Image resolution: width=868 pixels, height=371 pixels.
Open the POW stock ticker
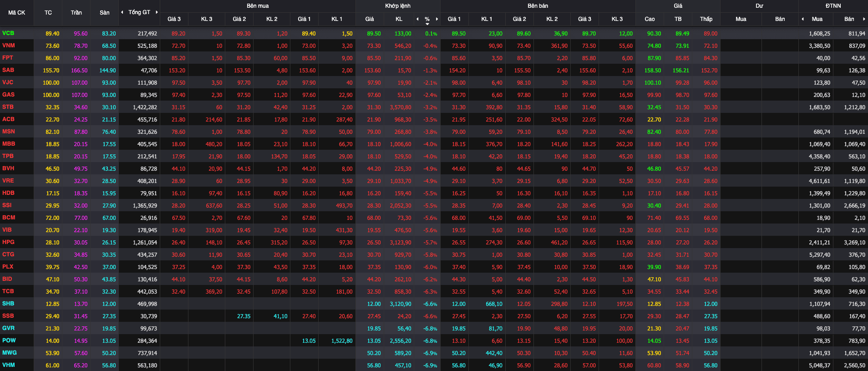[9, 341]
